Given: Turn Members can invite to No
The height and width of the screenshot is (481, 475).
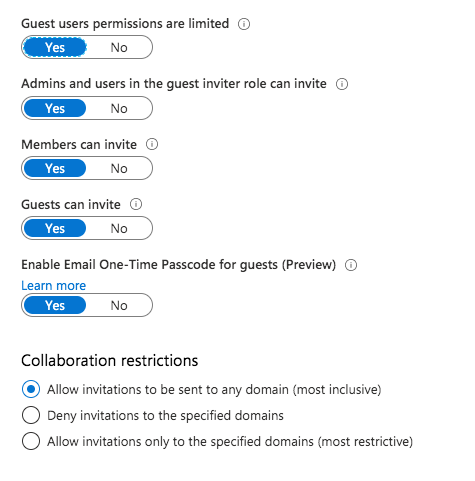Looking at the screenshot, I should coord(119,168).
